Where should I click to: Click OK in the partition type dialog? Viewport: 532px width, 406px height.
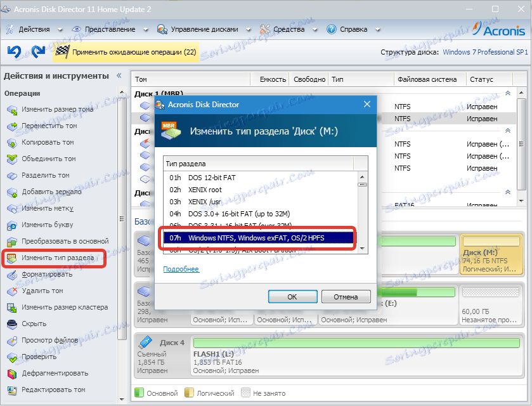click(292, 297)
